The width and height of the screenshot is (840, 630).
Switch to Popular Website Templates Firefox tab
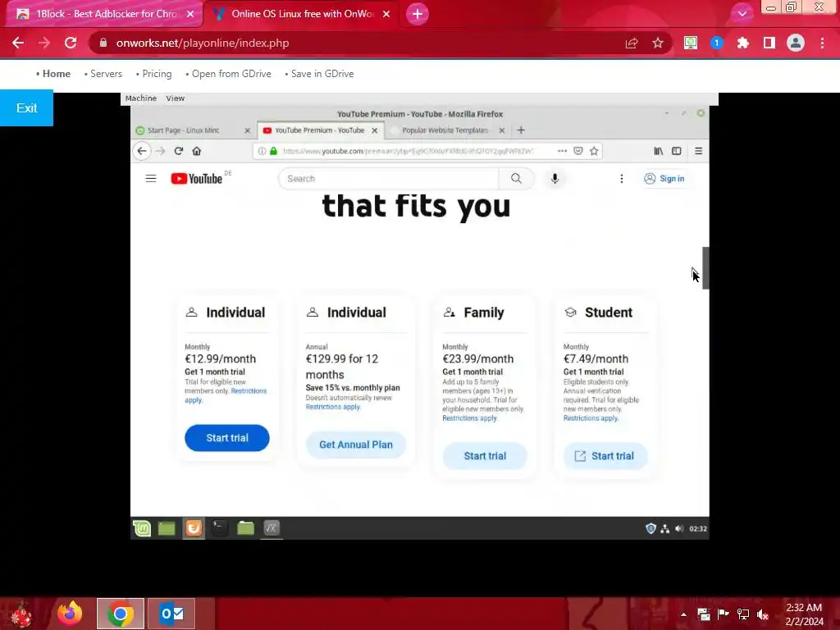point(445,130)
